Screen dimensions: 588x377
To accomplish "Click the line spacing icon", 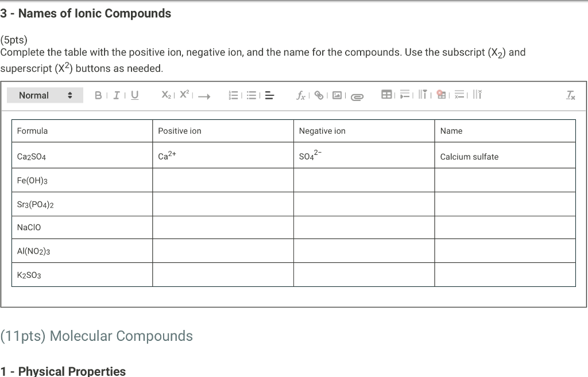I will pos(269,96).
